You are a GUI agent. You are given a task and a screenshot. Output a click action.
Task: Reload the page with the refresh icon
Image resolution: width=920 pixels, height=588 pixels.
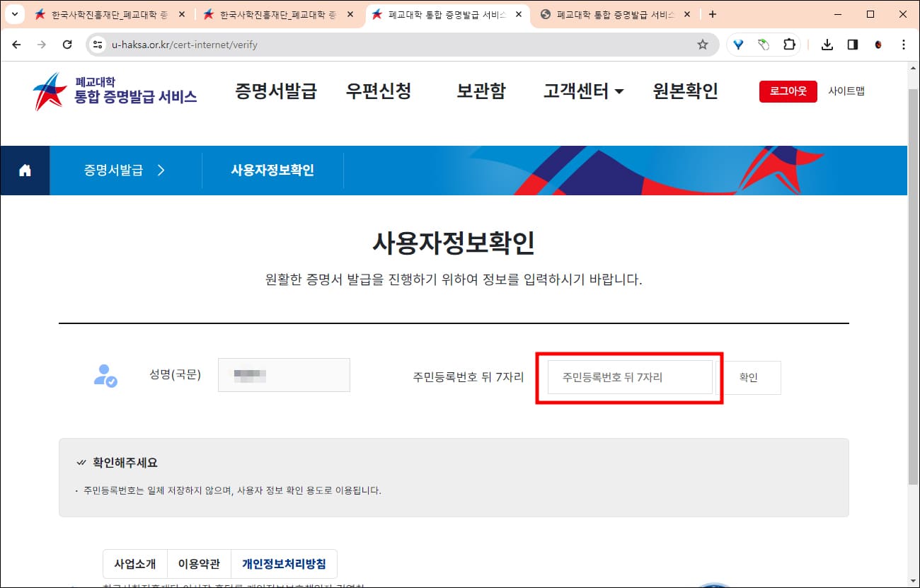point(67,45)
